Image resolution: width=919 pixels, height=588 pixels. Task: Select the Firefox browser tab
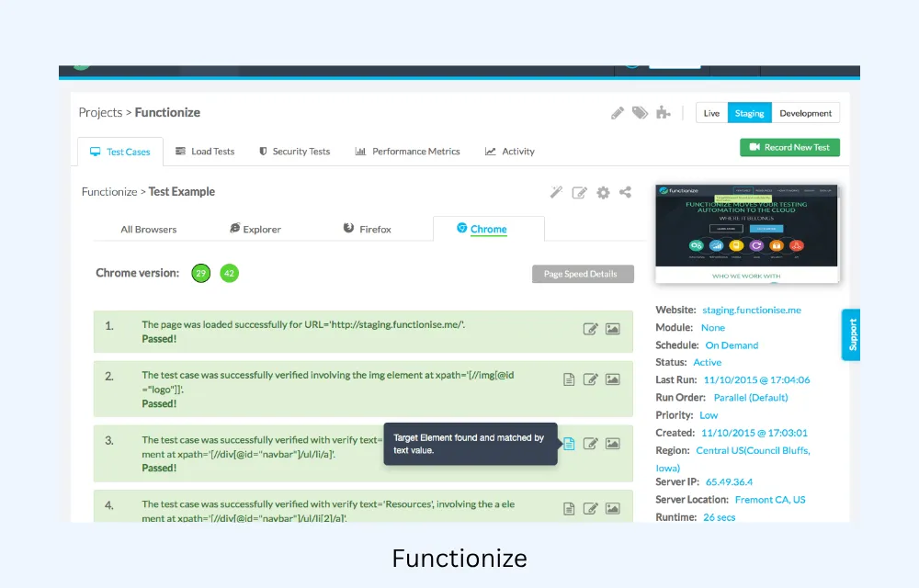pyautogui.click(x=368, y=229)
